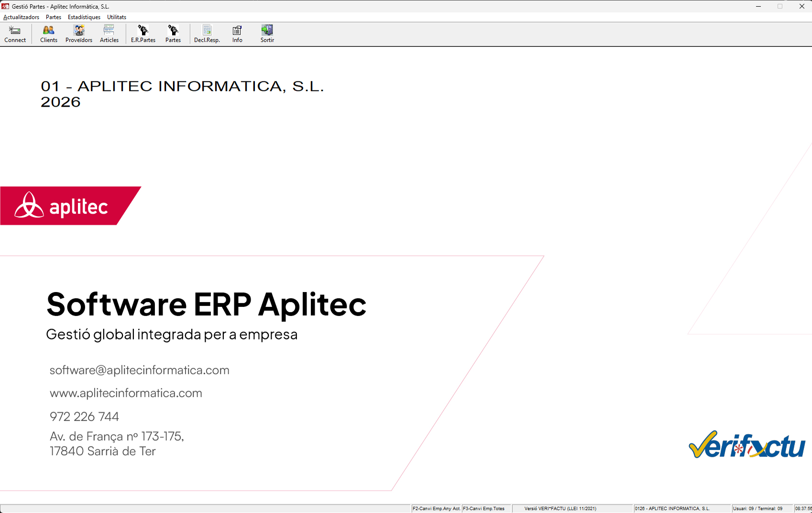Click the 01 - APLITEC INFORMATICA, S.L. heading

click(x=182, y=86)
